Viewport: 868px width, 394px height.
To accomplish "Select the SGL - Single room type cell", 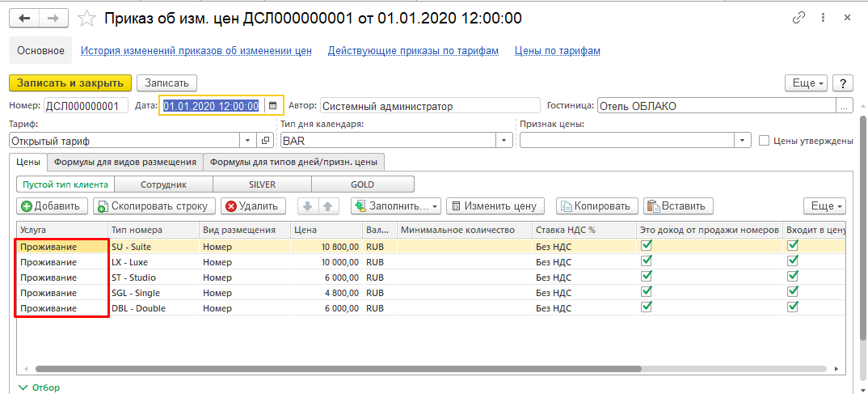I will [154, 291].
